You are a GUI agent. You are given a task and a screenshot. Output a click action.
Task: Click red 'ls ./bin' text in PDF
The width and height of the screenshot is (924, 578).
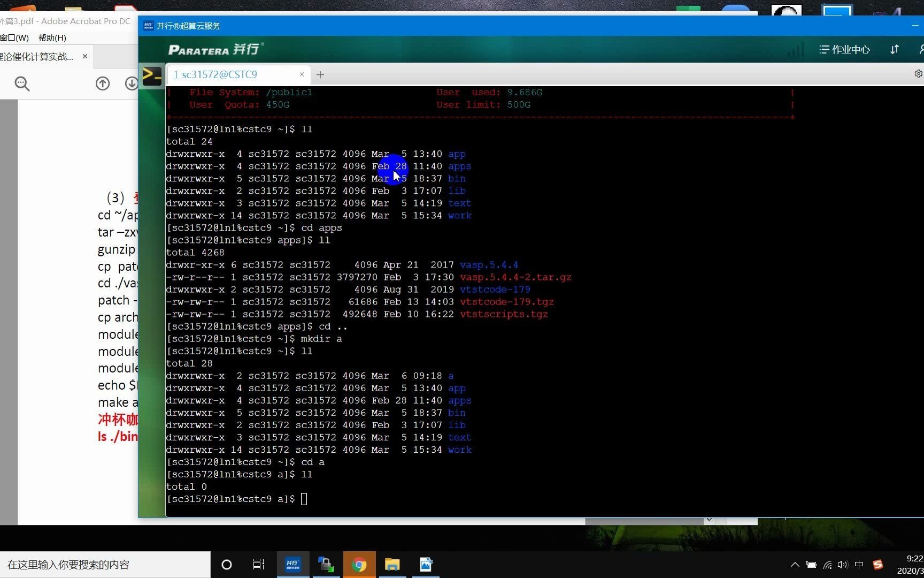pyautogui.click(x=118, y=437)
